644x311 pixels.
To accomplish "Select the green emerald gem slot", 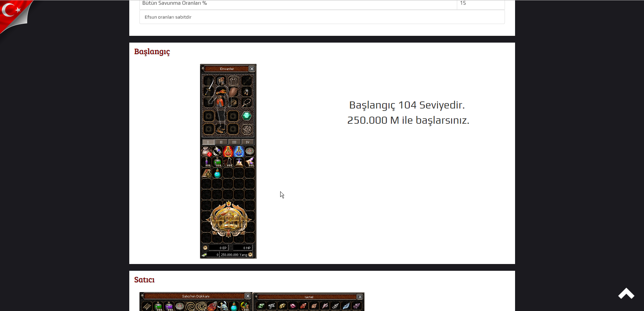I will 246,116.
